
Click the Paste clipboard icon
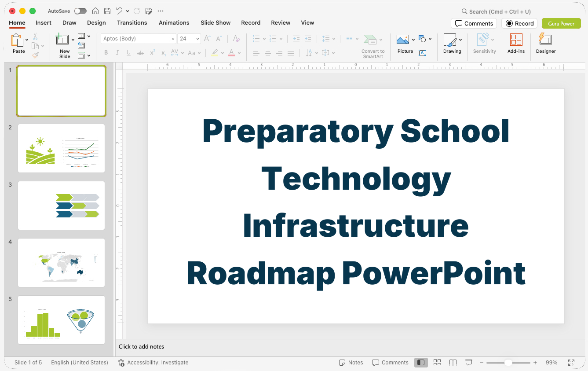click(x=17, y=40)
